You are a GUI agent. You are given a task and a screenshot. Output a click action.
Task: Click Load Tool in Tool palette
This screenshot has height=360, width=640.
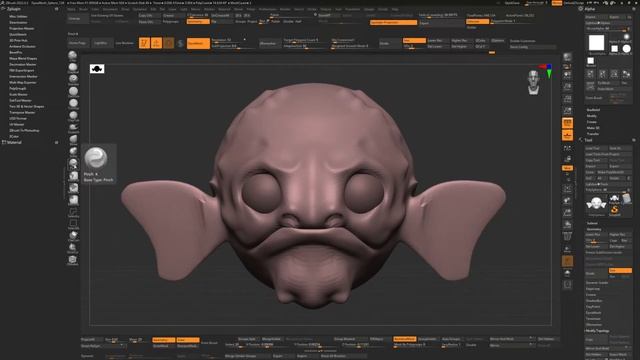(596, 148)
